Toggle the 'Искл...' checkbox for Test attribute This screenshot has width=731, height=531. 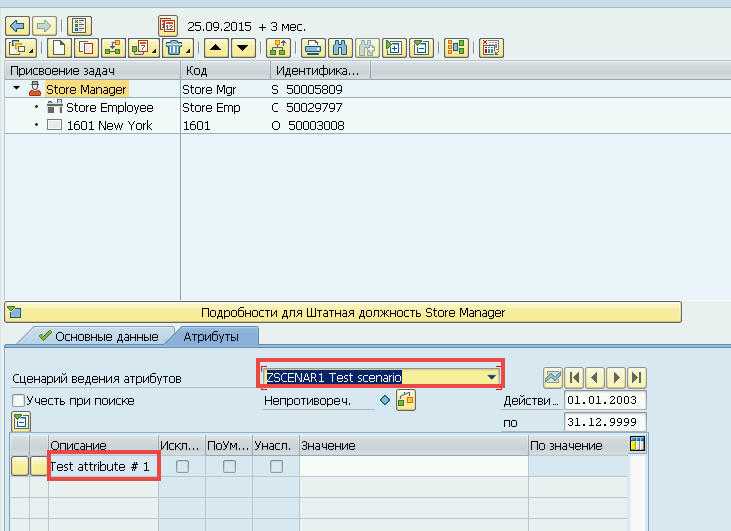click(182, 466)
